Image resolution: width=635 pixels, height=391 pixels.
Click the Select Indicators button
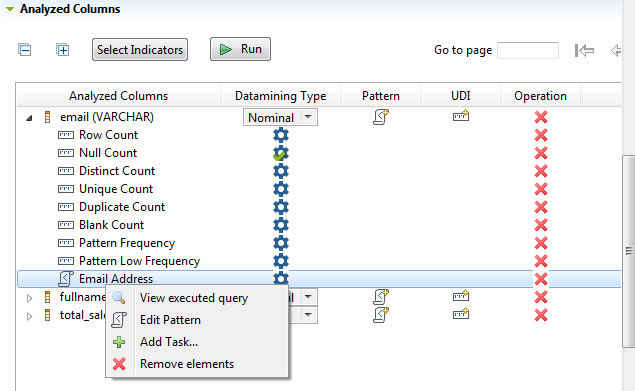(140, 49)
